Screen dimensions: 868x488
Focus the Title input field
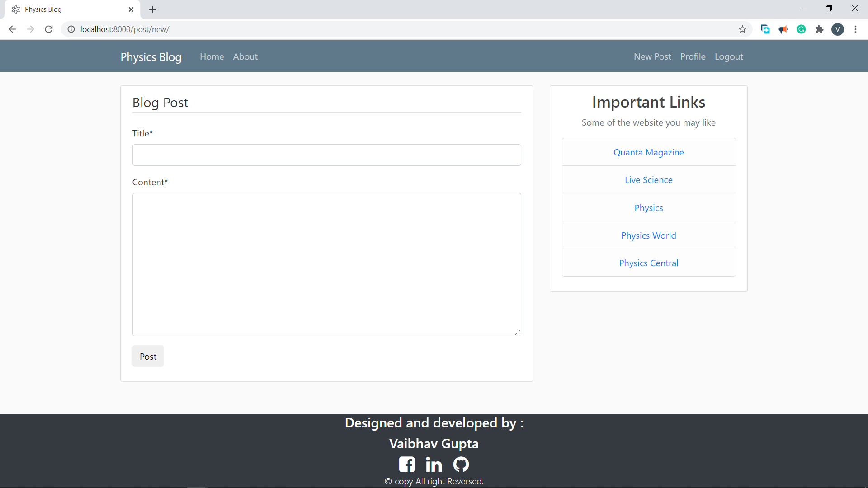(x=326, y=155)
